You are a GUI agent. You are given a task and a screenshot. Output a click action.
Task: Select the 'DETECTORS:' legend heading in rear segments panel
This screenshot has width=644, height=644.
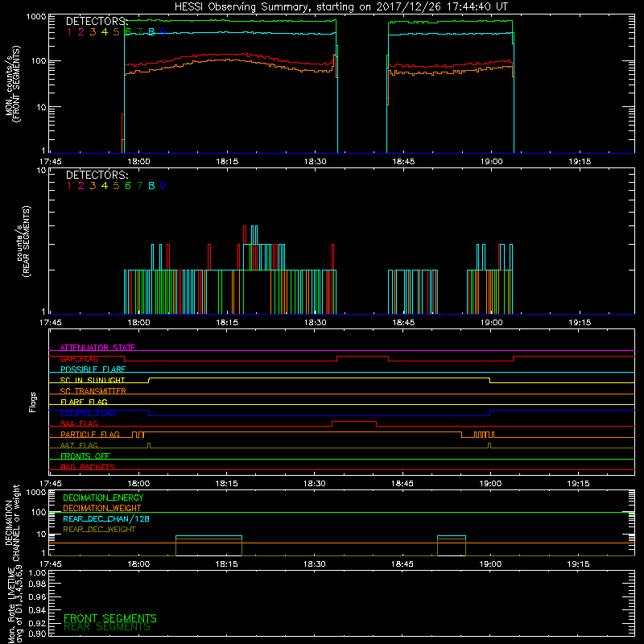coord(97,175)
